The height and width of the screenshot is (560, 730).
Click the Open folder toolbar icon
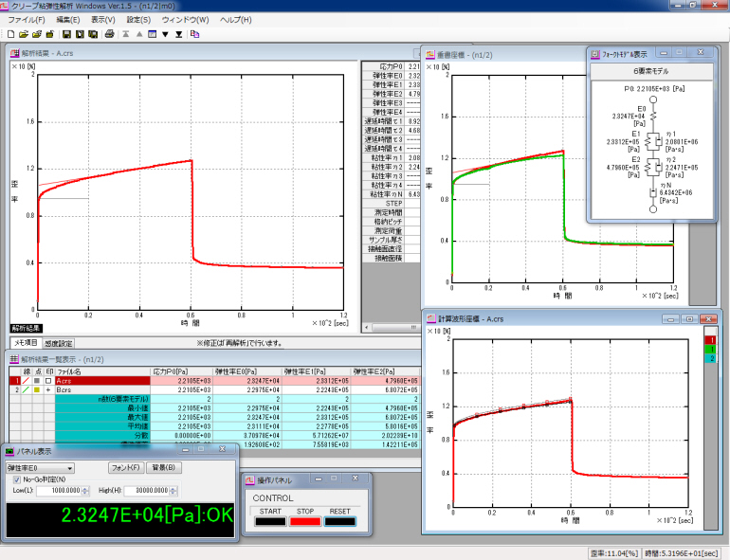(x=22, y=34)
